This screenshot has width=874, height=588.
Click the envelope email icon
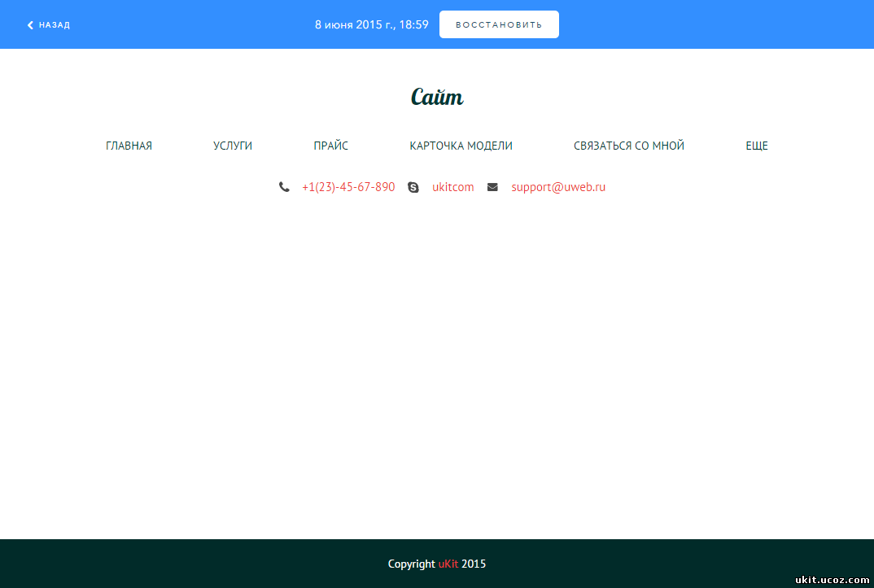[x=492, y=187]
